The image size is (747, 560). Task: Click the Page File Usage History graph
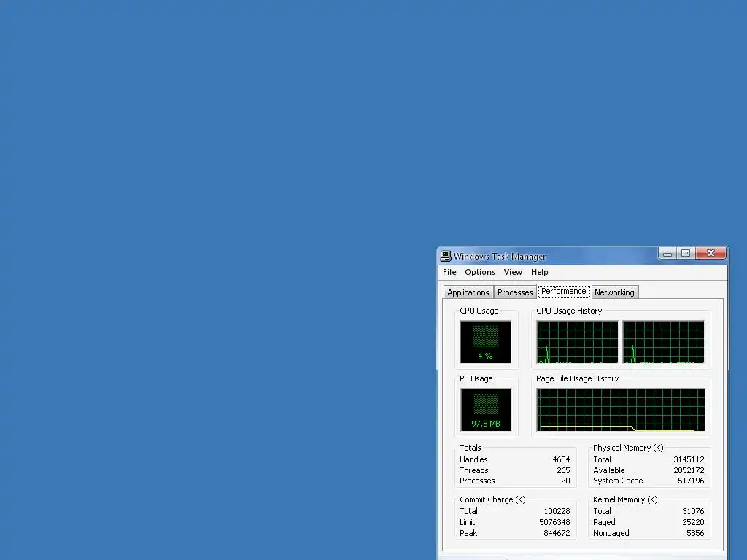620,410
